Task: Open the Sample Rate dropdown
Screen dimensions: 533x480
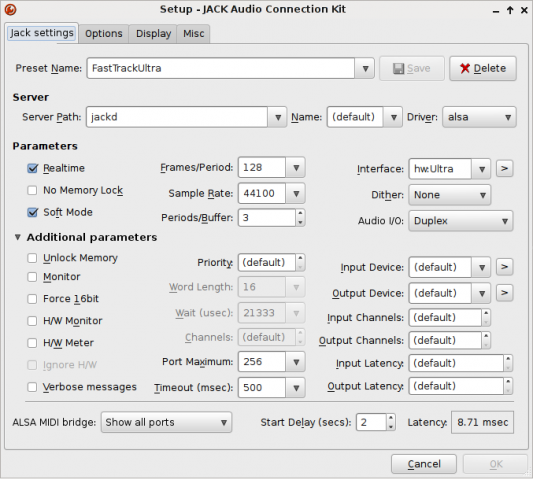Action: tap(296, 193)
